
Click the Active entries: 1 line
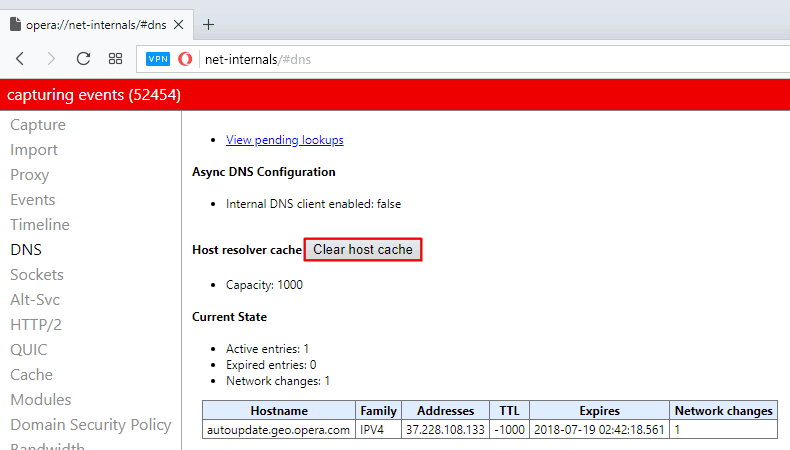click(x=267, y=349)
